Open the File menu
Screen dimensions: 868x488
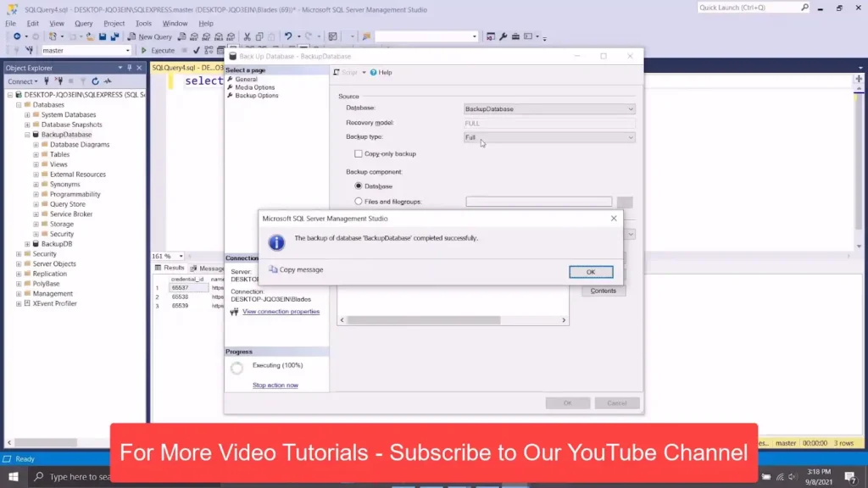(10, 23)
